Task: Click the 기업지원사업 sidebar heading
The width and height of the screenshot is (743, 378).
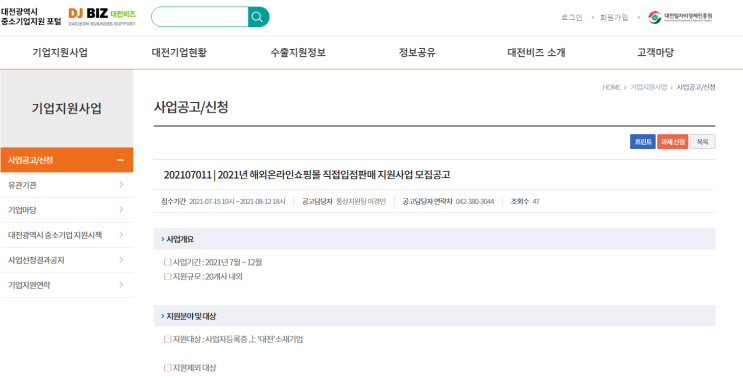Action: tap(66, 108)
